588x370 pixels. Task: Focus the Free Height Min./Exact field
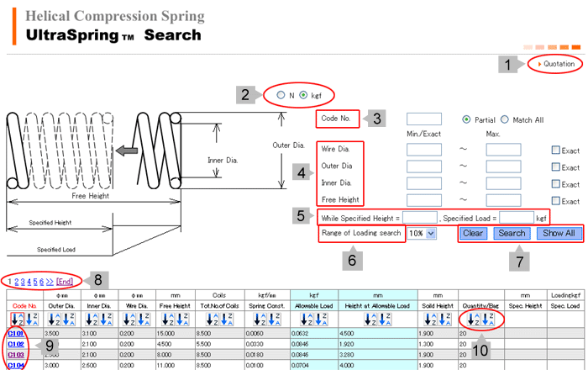pos(424,200)
